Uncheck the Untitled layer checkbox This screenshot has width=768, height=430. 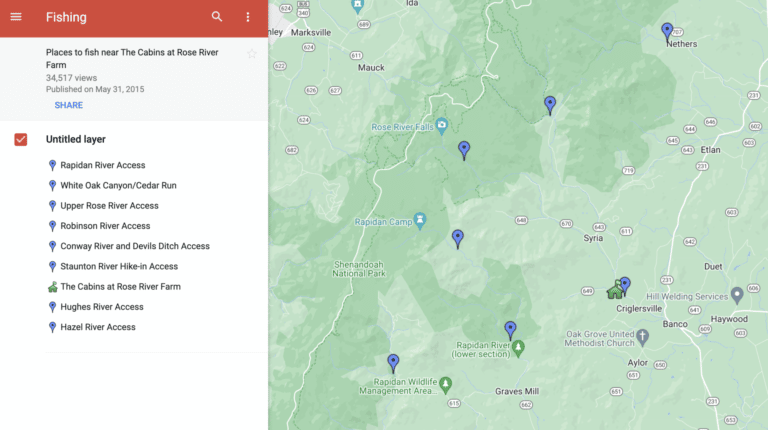coord(21,140)
